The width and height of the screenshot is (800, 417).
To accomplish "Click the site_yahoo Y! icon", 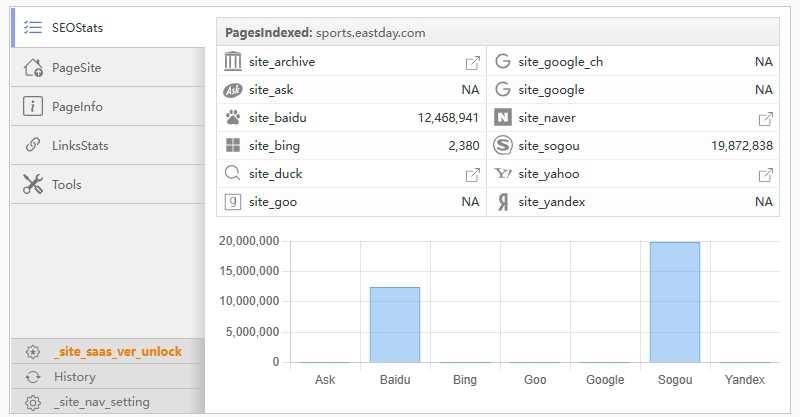I will click(503, 174).
